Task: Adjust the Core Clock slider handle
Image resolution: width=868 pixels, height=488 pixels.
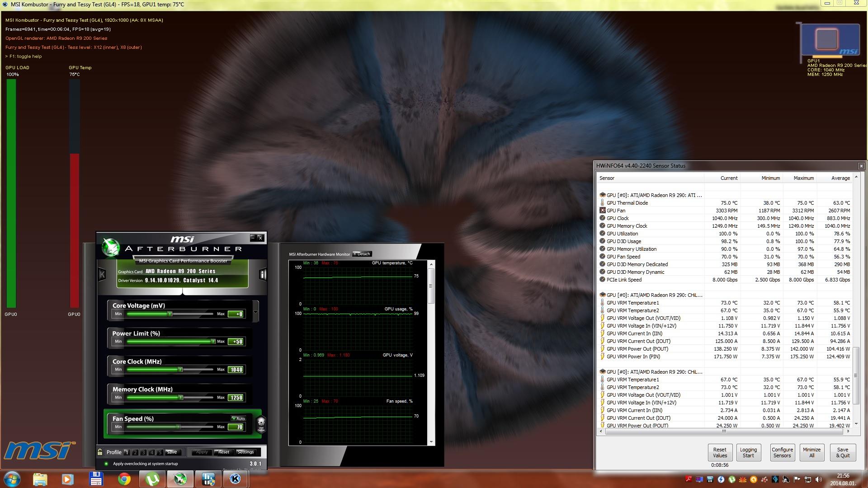Action: coord(180,370)
